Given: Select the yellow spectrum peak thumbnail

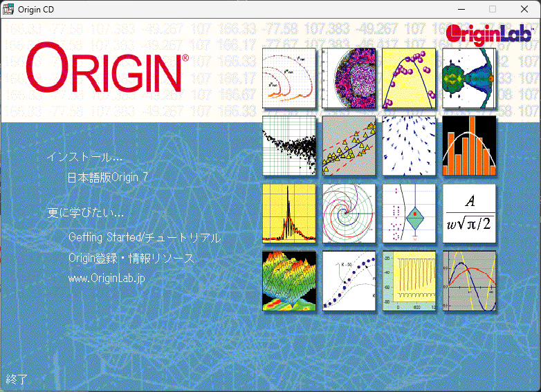Looking at the screenshot, I should [289, 214].
